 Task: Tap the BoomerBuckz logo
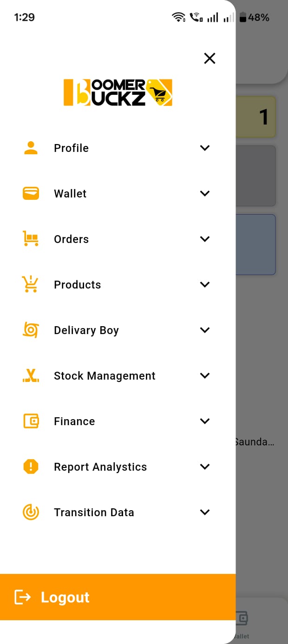[118, 92]
